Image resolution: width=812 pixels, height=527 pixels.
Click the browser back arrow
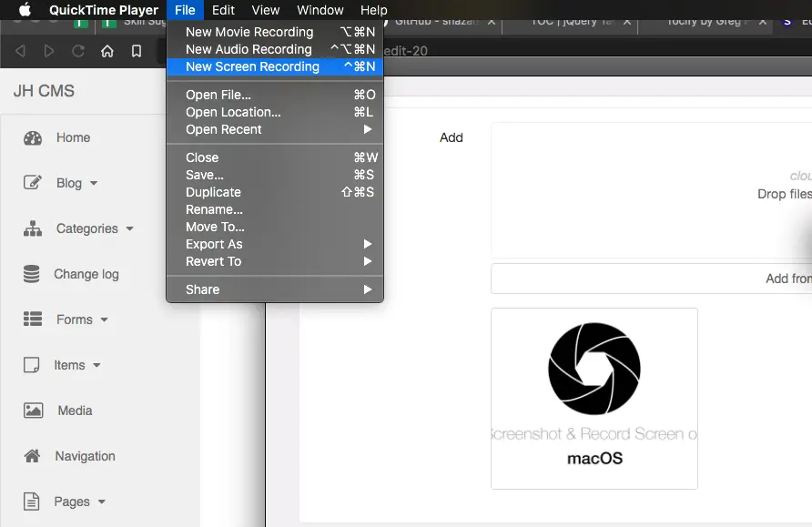click(x=20, y=51)
